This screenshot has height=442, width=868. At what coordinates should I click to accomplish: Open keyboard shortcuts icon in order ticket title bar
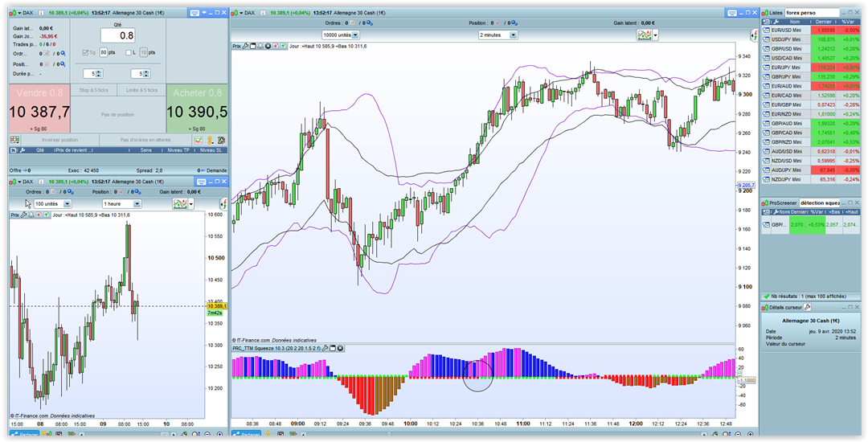tap(194, 13)
